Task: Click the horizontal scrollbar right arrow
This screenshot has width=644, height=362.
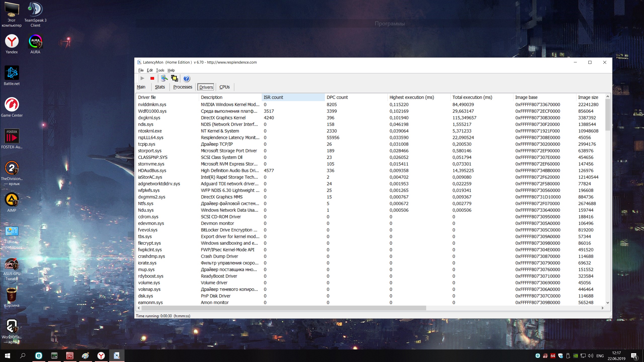Action: pyautogui.click(x=602, y=308)
